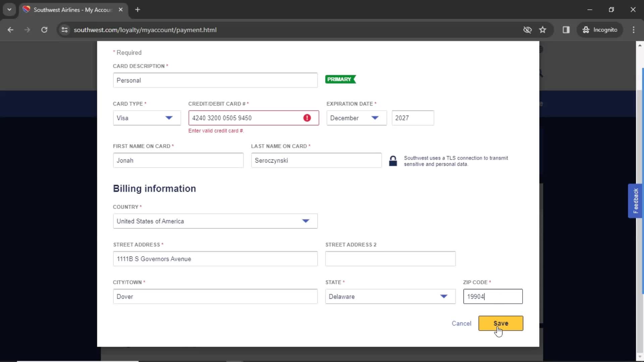Click the browser profile/account icon

click(600, 29)
